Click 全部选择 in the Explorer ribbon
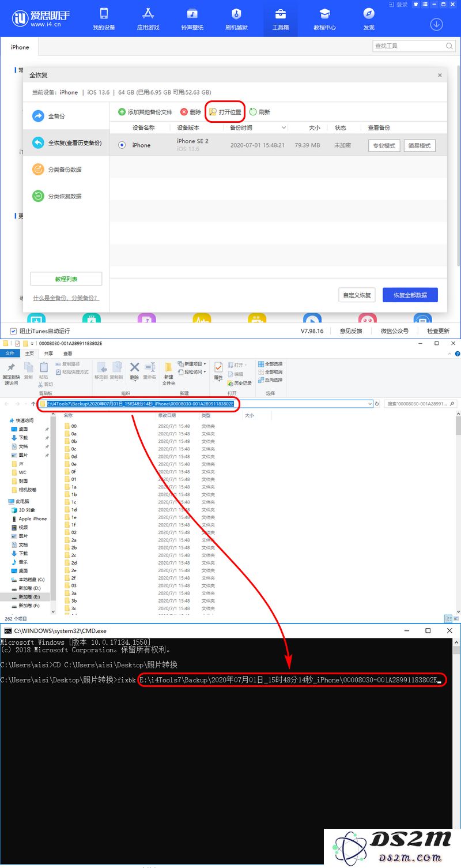 pos(270,365)
